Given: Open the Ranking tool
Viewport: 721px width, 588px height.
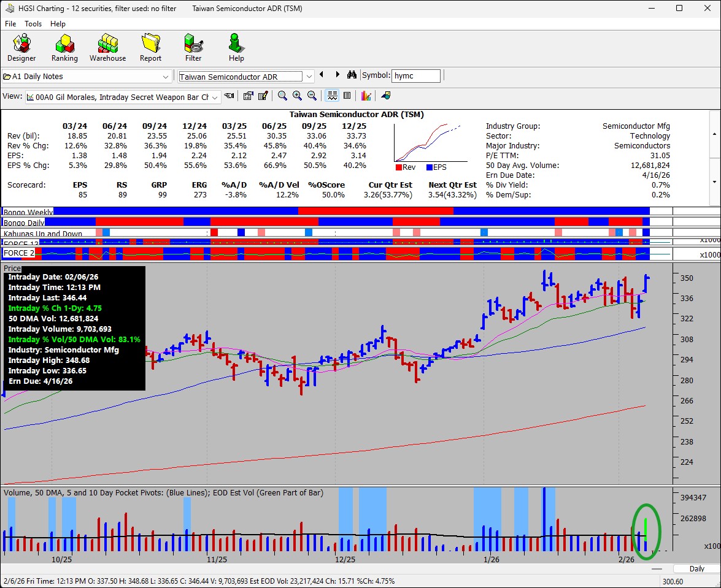Looking at the screenshot, I should pyautogui.click(x=64, y=48).
